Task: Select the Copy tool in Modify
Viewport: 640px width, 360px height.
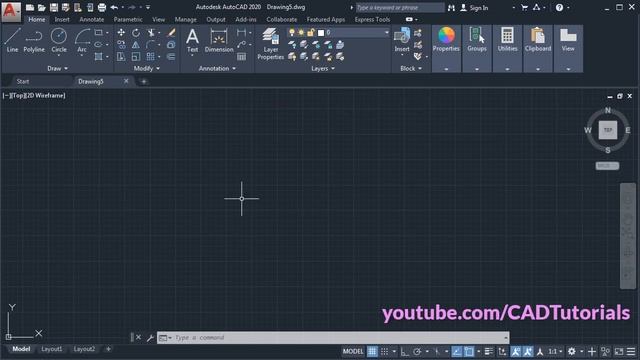Action: (121, 44)
